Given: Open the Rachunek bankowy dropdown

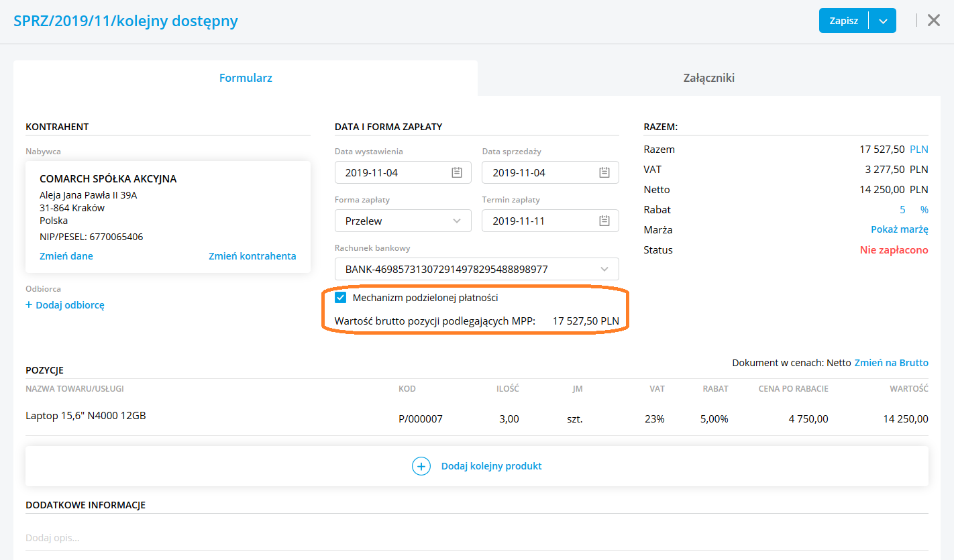Looking at the screenshot, I should (604, 269).
